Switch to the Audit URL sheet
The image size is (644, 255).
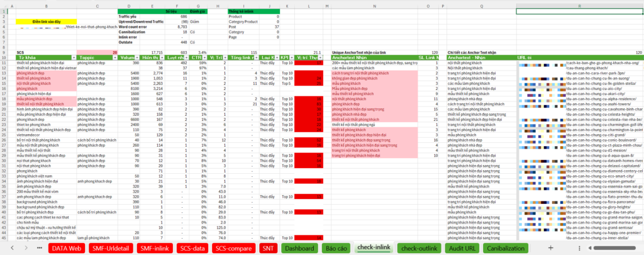[x=462, y=248]
